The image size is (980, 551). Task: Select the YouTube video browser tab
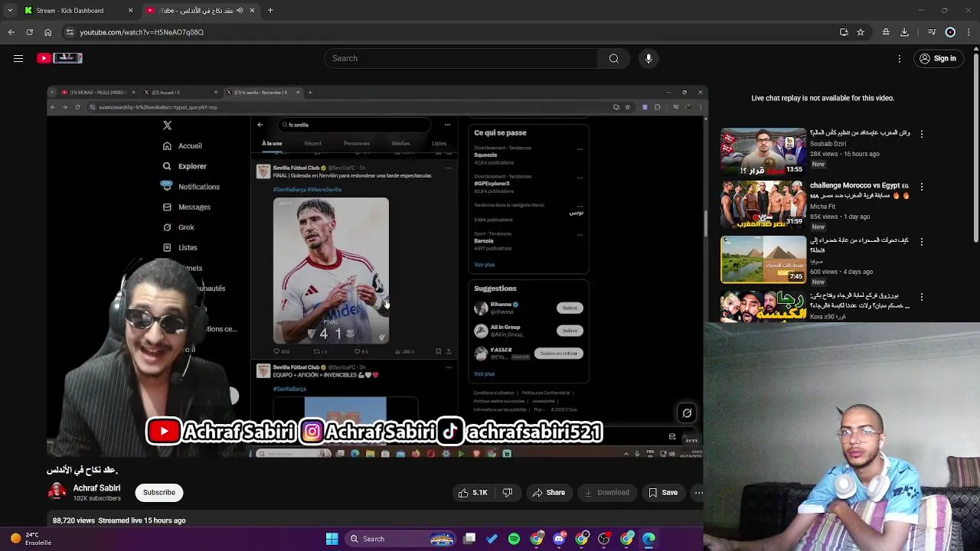pos(201,11)
